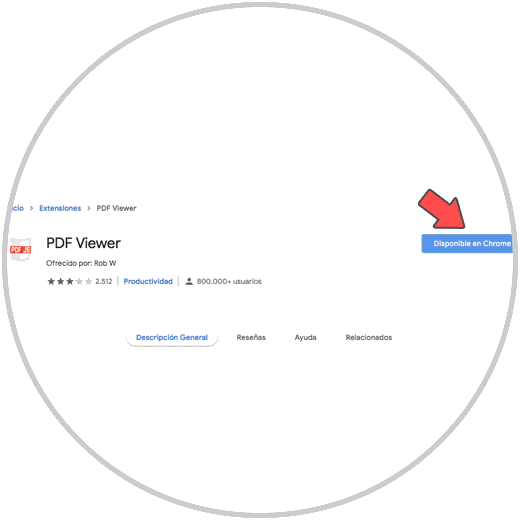Click the fifth empty rating star
The width and height of the screenshot is (520, 520).
(88, 281)
